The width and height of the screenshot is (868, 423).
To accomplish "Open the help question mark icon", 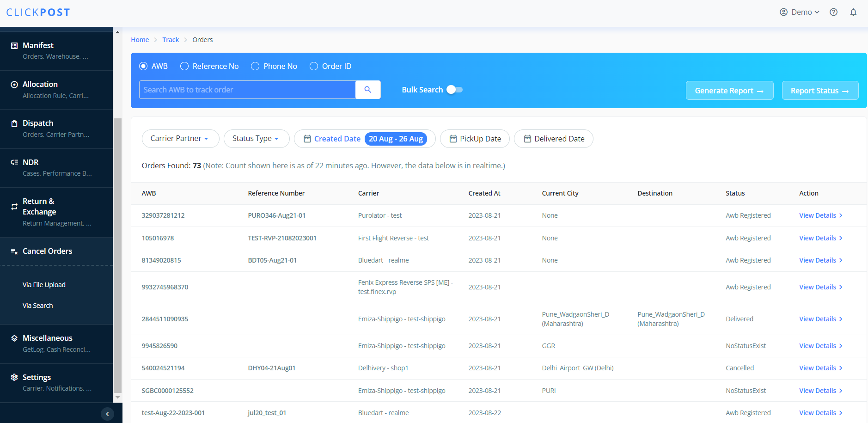I will 833,12.
